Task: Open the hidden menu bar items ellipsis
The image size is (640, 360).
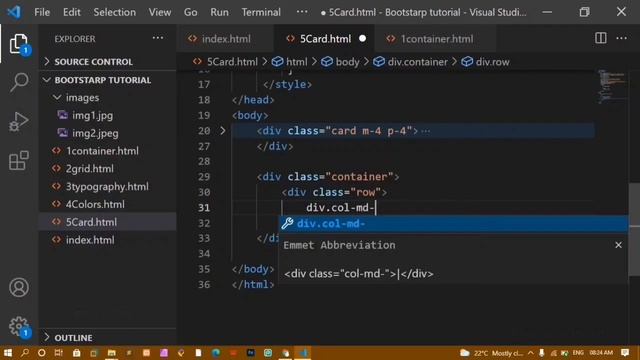Action: pyautogui.click(x=302, y=11)
